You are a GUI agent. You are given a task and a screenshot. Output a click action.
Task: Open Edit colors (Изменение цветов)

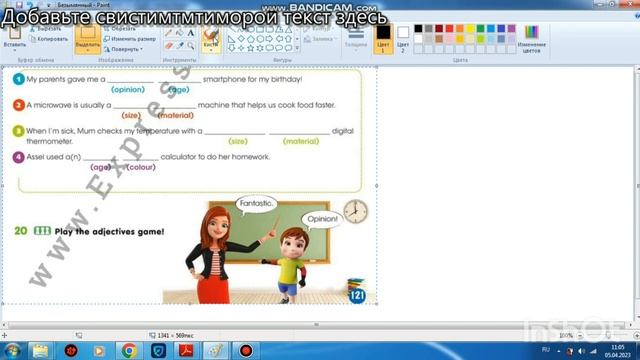pyautogui.click(x=531, y=39)
